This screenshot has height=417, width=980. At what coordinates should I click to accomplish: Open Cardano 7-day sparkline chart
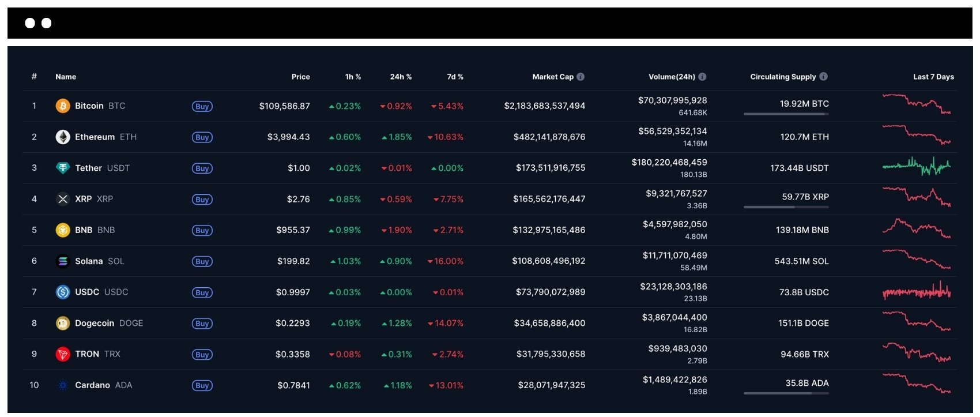click(917, 384)
